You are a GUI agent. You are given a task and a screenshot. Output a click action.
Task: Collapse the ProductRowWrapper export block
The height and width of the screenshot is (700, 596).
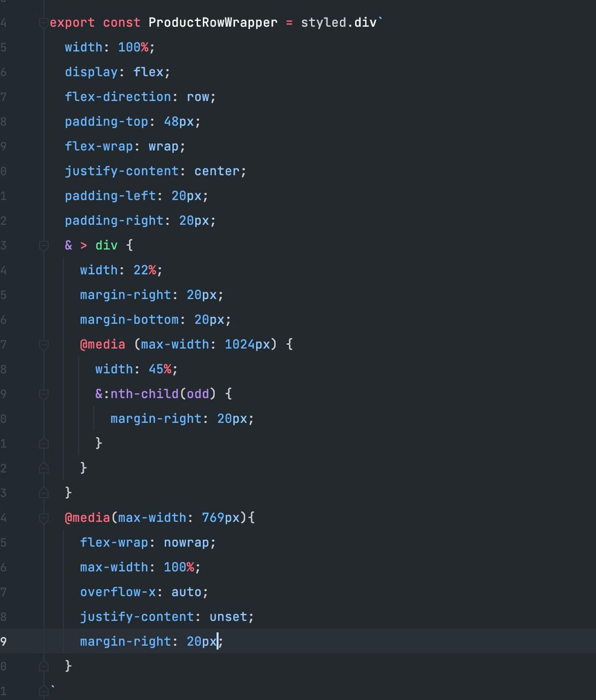[44, 23]
